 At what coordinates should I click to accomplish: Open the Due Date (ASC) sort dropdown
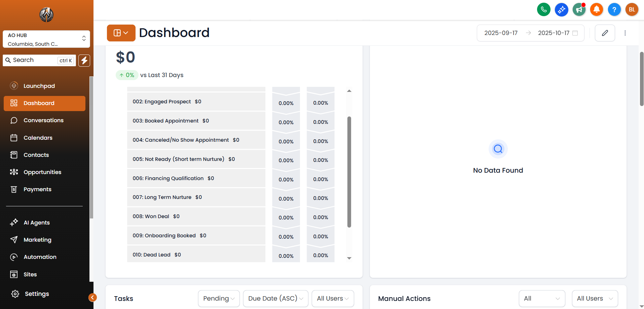tap(275, 299)
